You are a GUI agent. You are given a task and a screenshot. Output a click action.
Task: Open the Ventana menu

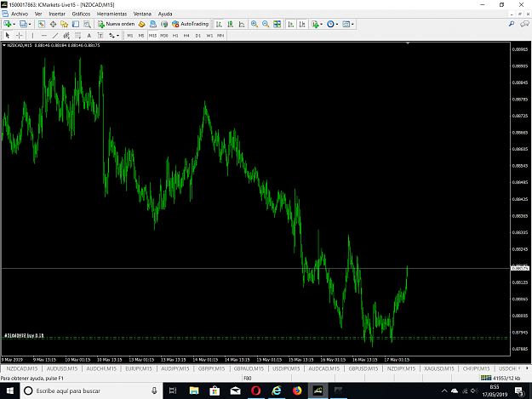[x=142, y=14]
